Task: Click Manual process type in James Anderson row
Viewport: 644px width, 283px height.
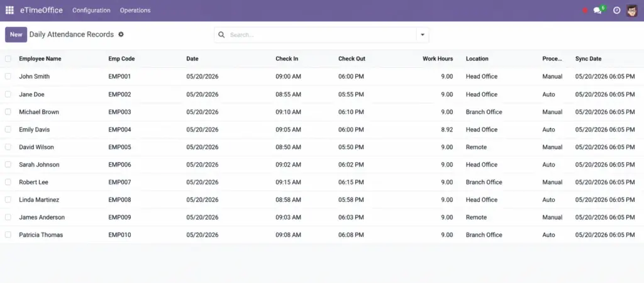Action: (x=552, y=218)
